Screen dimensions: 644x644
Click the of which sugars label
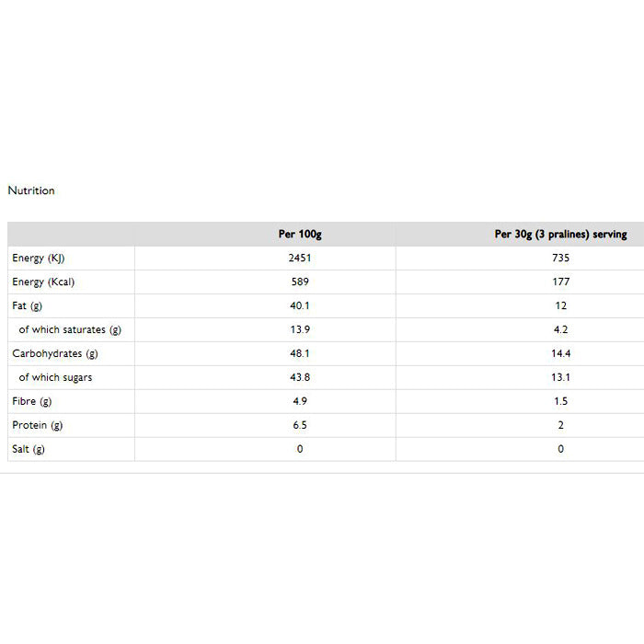click(x=55, y=378)
